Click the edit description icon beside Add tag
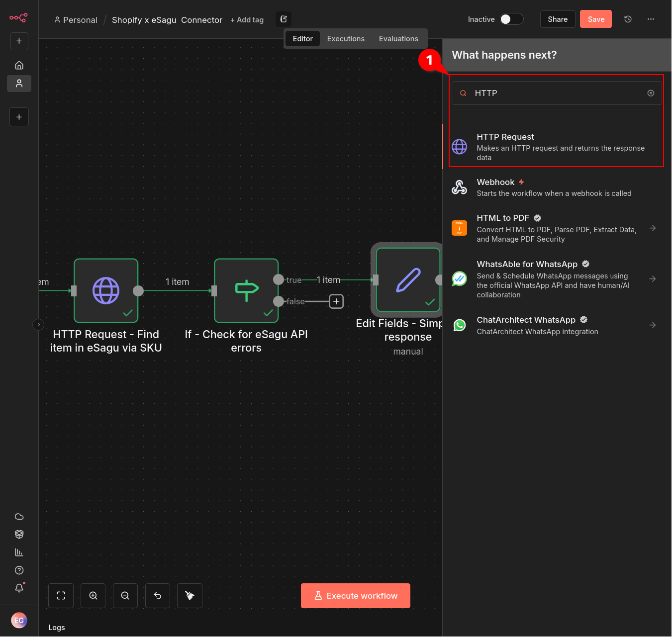This screenshot has width=672, height=637. (x=284, y=19)
